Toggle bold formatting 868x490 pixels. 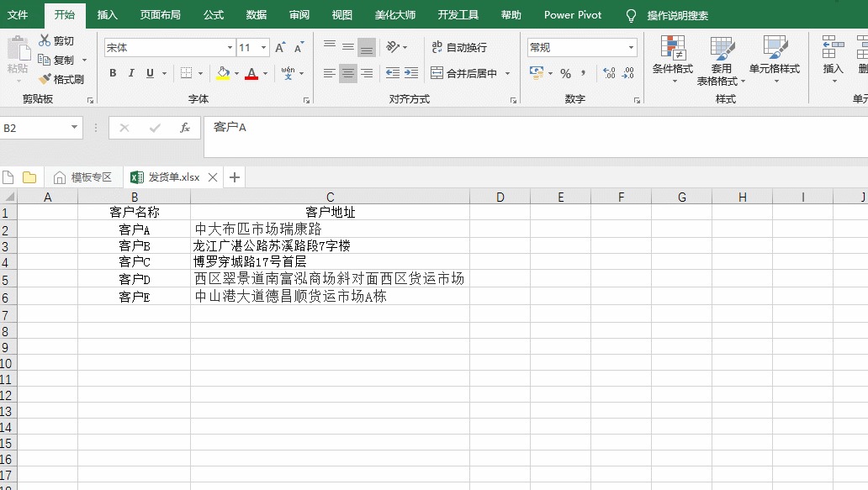113,73
